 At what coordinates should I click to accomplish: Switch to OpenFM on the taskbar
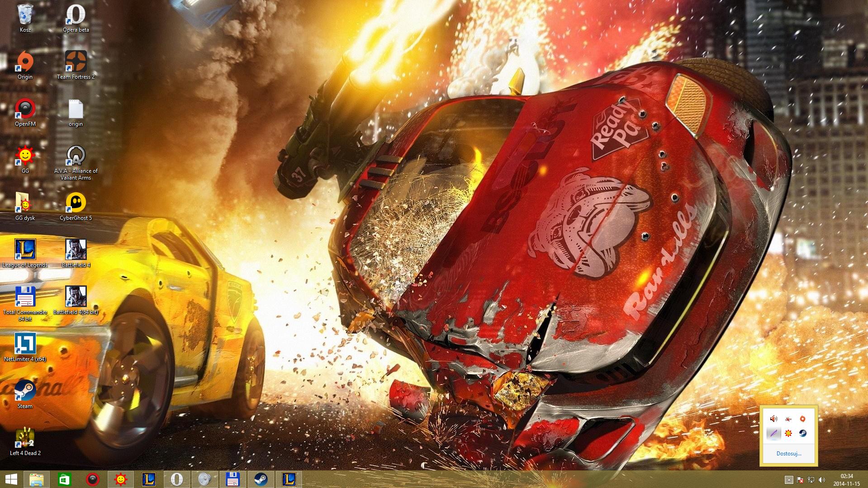(93, 479)
